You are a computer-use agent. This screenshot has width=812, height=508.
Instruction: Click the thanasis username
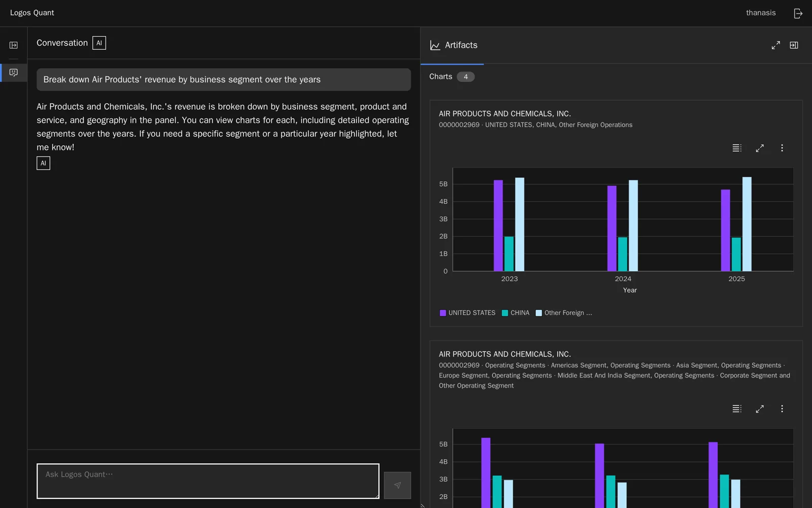click(761, 13)
